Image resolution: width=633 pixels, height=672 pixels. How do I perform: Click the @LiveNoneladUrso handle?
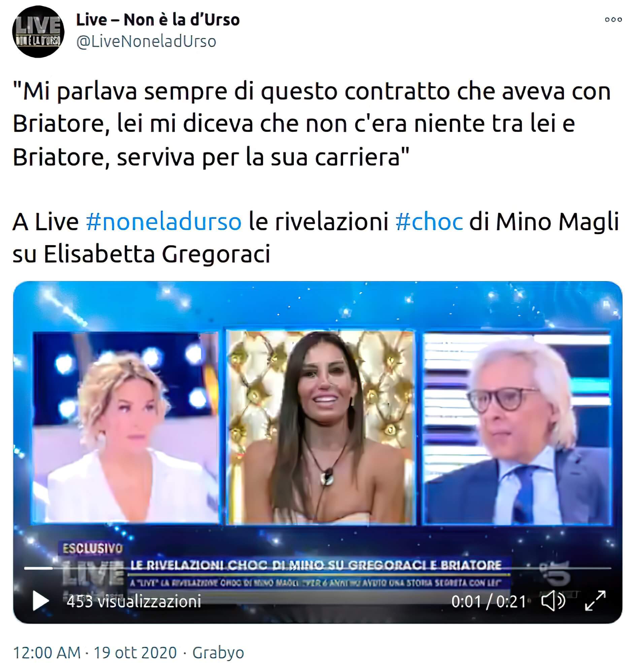pos(146,41)
